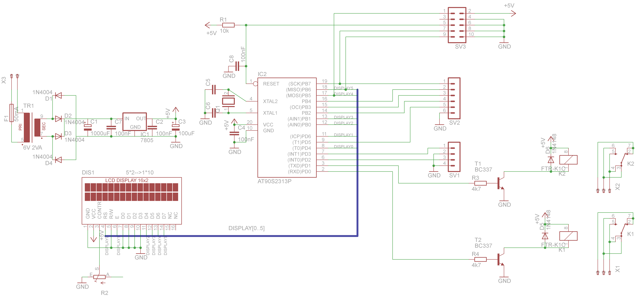This screenshot has height=298, width=644.
Task: Select the T1 BC337 transistor symbol
Action: (x=501, y=183)
